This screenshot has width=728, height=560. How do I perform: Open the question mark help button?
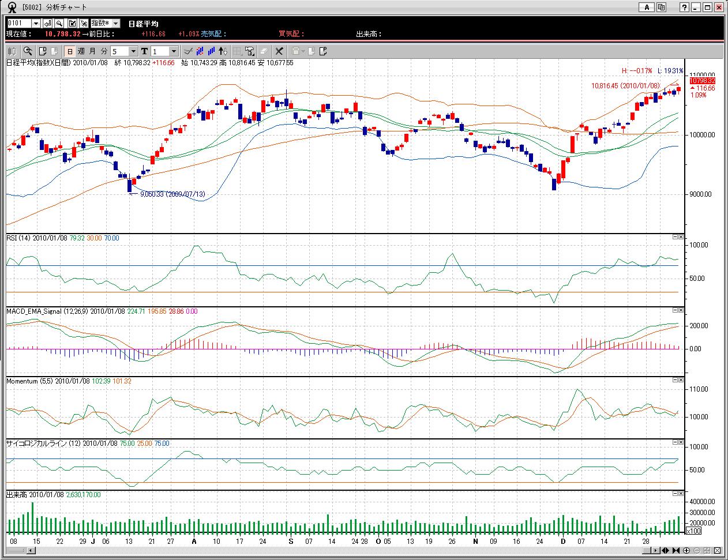684,7
